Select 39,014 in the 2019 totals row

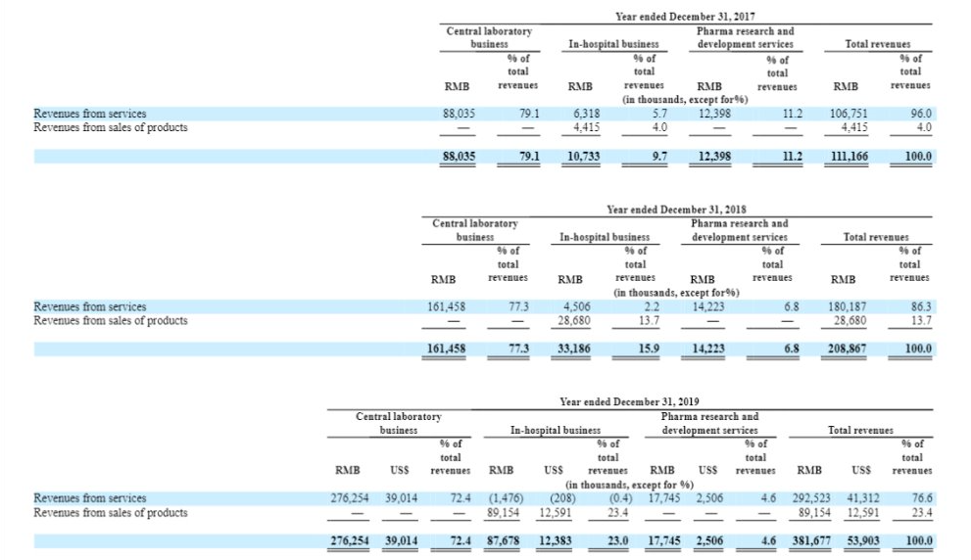(x=402, y=540)
